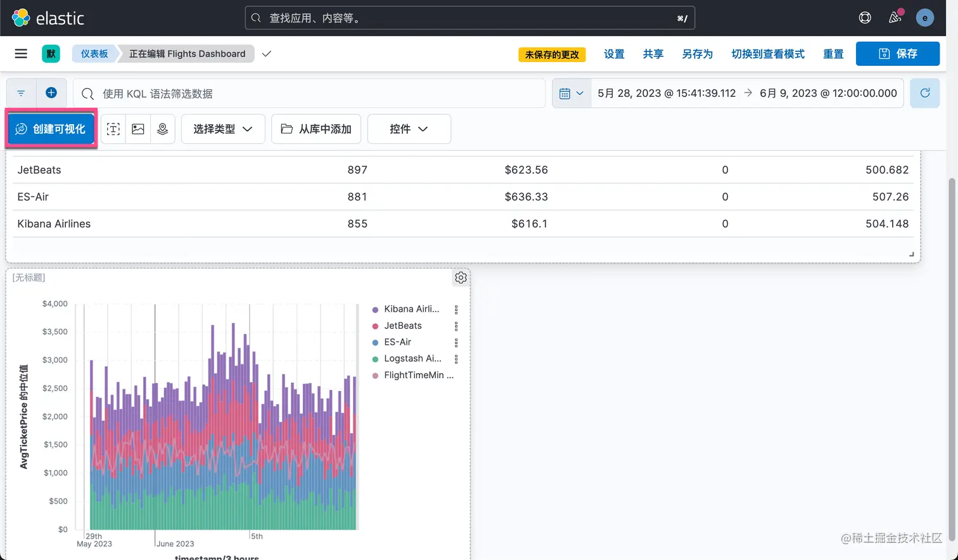
Task: Click JetBeats pink legend swatch
Action: (x=376, y=326)
